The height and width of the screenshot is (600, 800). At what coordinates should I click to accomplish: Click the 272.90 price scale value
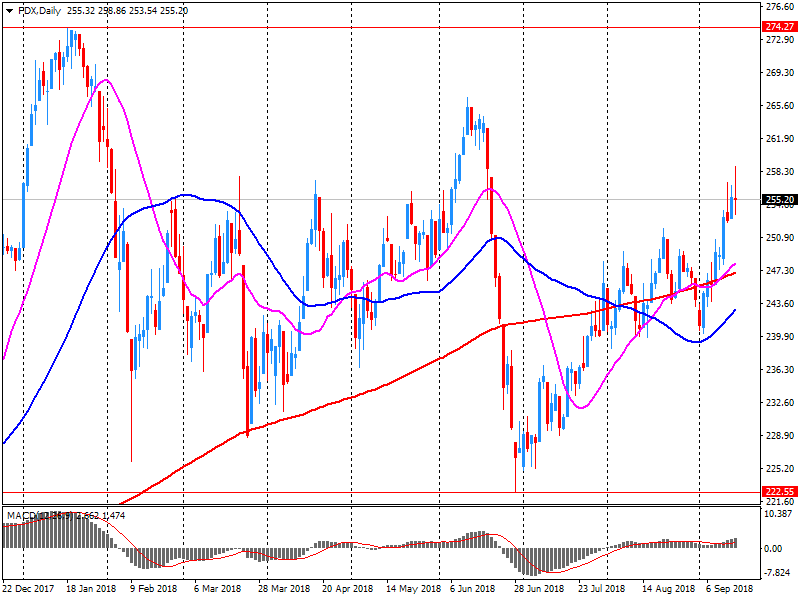pyautogui.click(x=780, y=40)
